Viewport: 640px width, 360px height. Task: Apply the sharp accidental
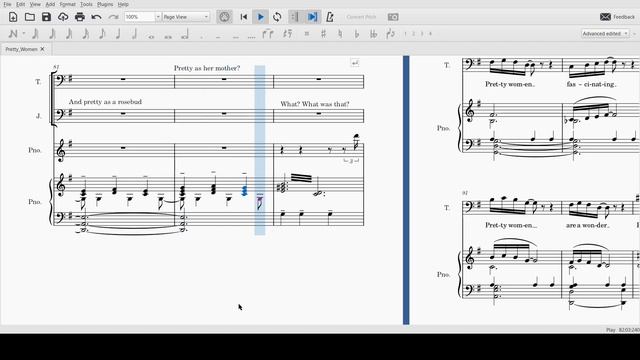click(x=323, y=33)
